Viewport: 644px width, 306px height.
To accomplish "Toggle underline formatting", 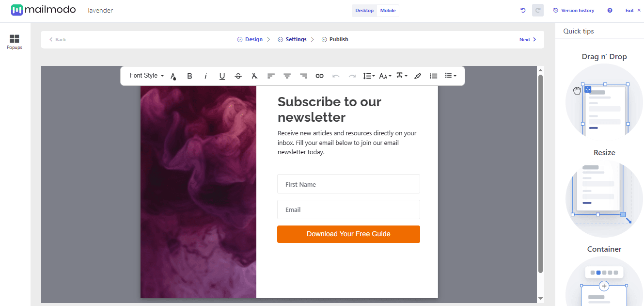I will point(222,76).
